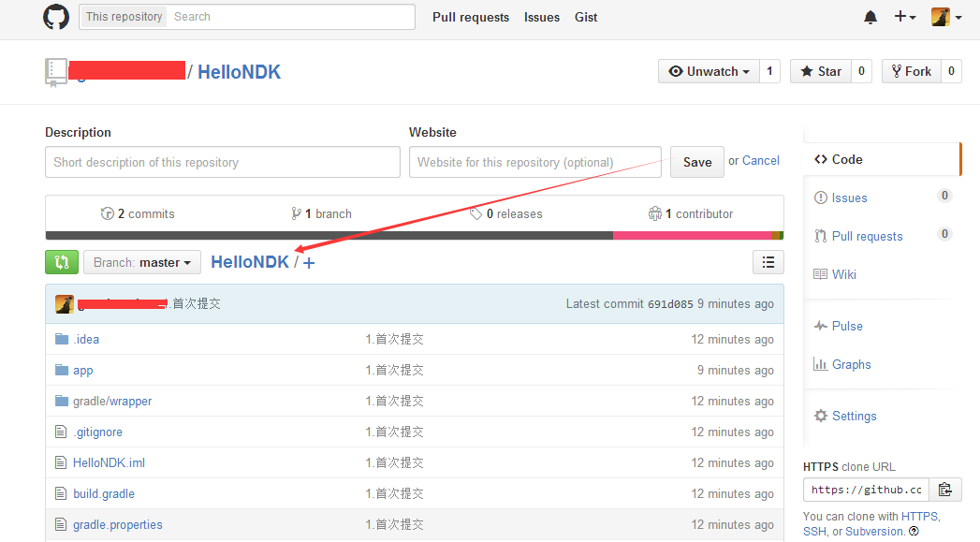Open the .idea folder
The image size is (980, 542).
pyautogui.click(x=86, y=340)
